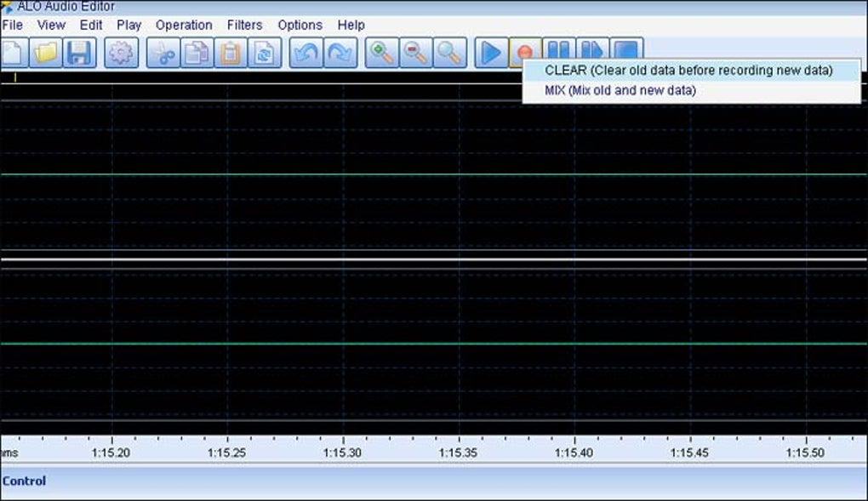Choose CLEAR to erase old data before recording
Viewport: 868px width, 501px height.
tap(691, 70)
